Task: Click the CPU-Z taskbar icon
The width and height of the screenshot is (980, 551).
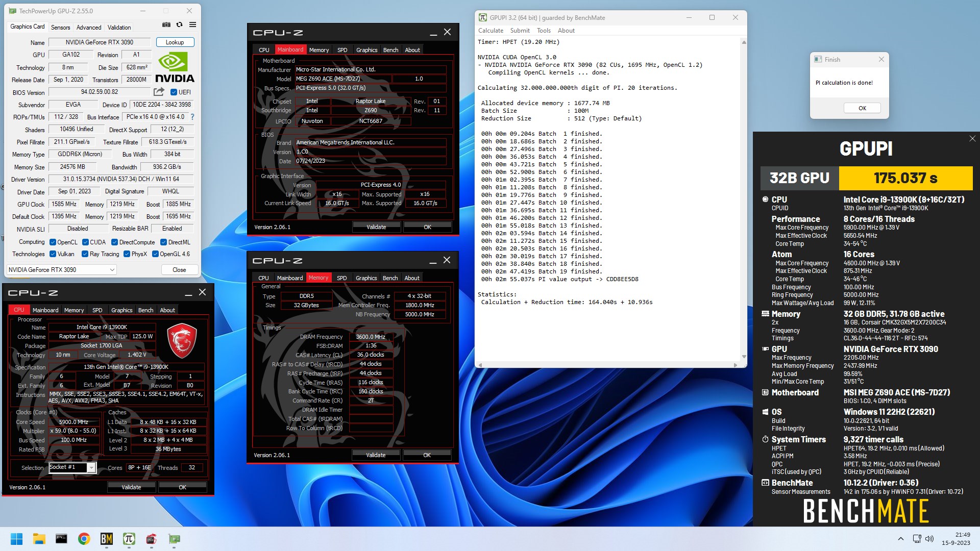Action: point(151,539)
